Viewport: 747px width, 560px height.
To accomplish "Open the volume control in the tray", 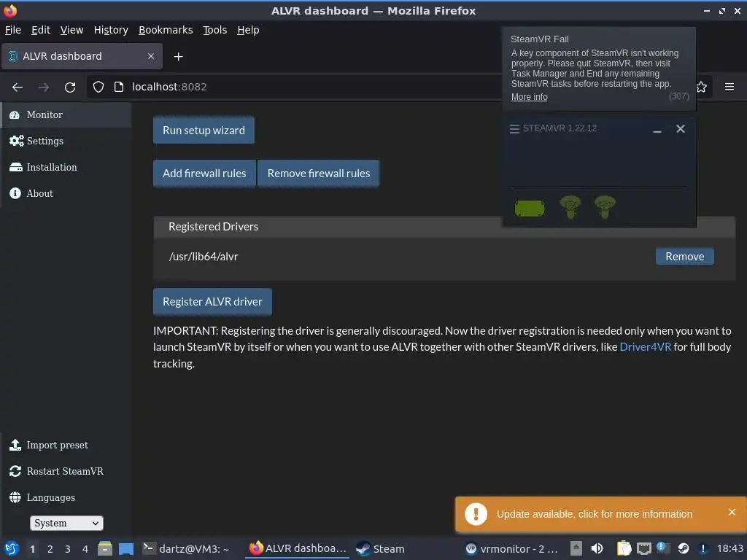I will tap(597, 548).
